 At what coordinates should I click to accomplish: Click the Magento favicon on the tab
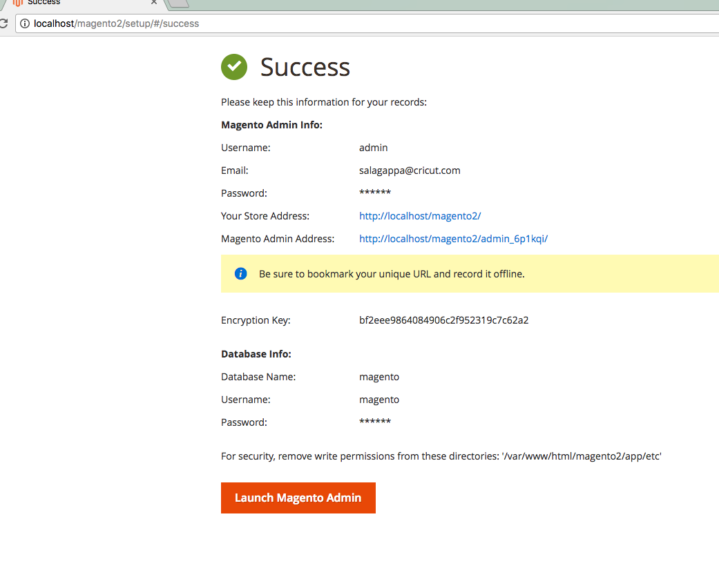(17, 2)
